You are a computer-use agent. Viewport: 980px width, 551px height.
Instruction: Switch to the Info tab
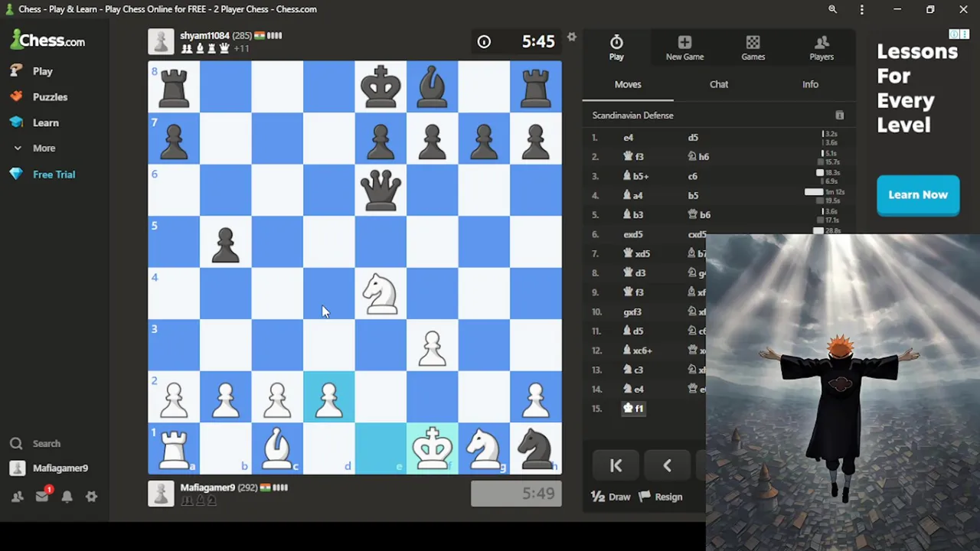point(810,84)
